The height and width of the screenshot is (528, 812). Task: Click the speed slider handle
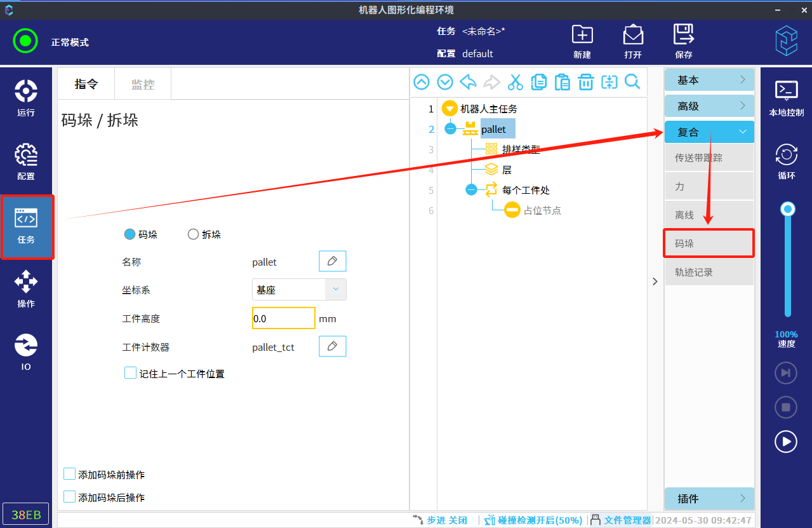(788, 209)
